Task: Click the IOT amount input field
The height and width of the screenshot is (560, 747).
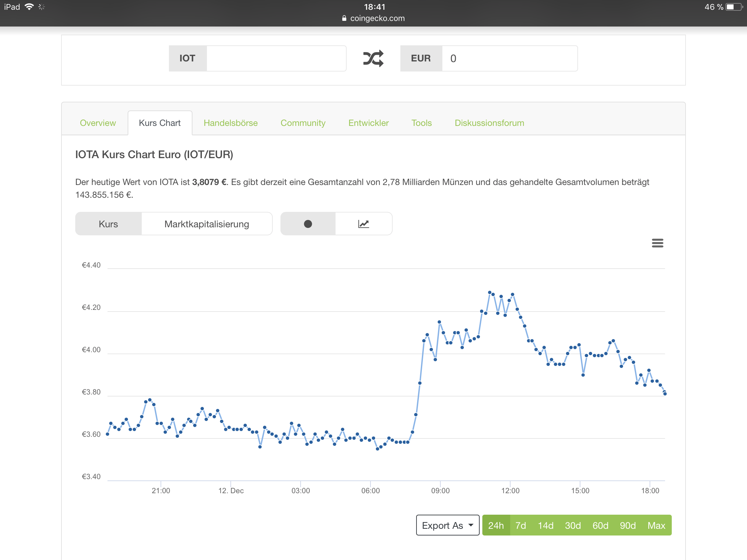Action: pos(276,58)
